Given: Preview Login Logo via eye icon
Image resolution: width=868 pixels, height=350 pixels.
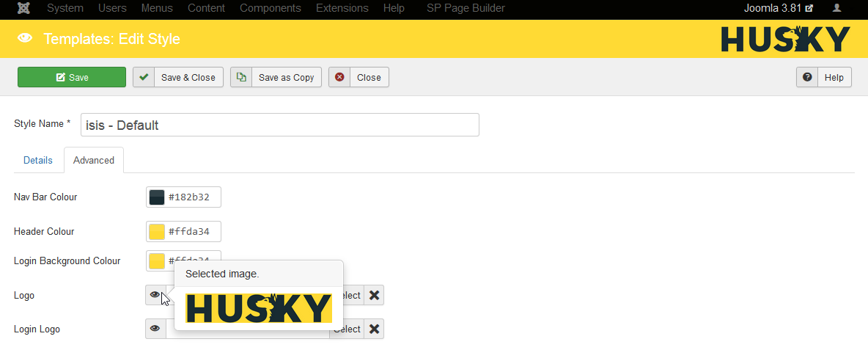Looking at the screenshot, I should 155,329.
